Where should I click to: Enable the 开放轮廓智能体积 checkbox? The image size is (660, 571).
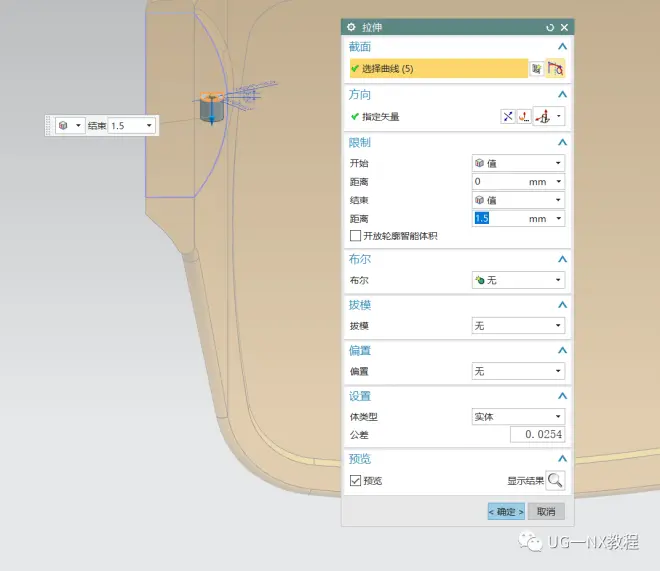[x=355, y=236]
